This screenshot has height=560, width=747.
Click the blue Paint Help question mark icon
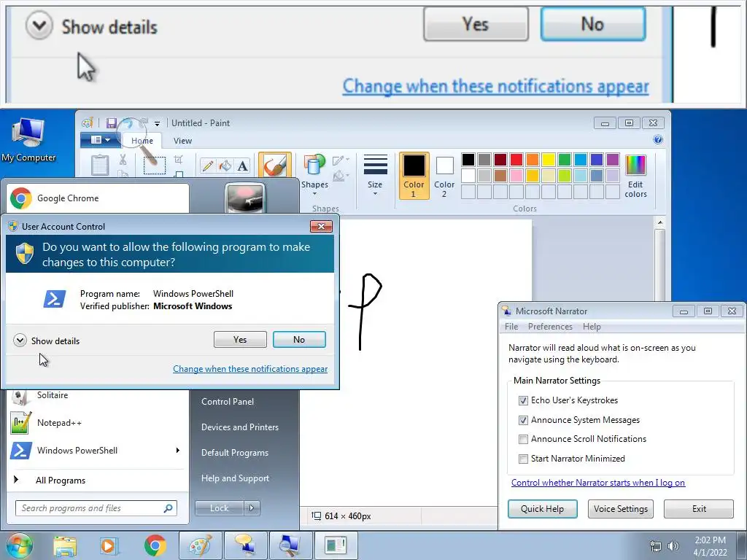[x=658, y=139]
